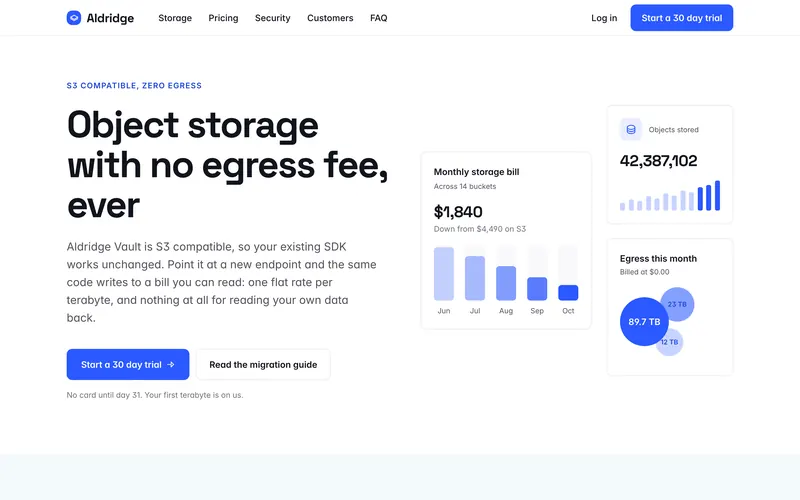800x500 pixels.
Task: Click header Start a 30 day trial button
Action: click(x=682, y=18)
